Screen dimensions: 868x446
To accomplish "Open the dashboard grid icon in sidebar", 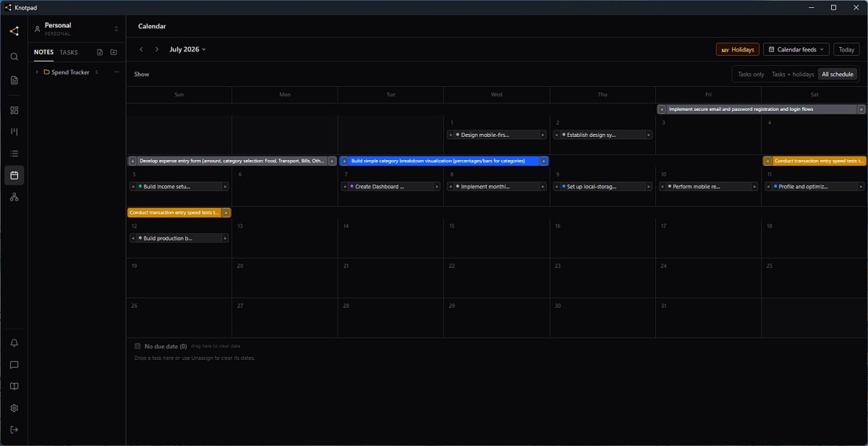I will click(x=14, y=110).
